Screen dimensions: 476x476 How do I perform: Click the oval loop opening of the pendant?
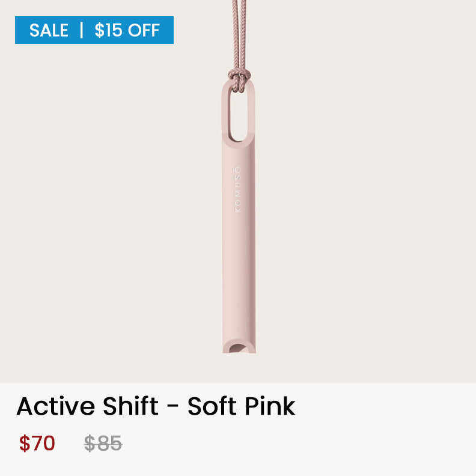239,115
